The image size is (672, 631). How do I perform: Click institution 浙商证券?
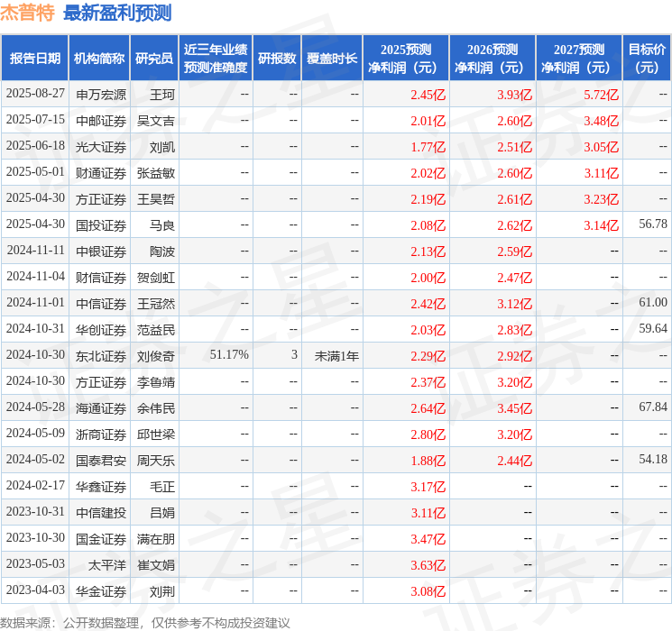101,434
